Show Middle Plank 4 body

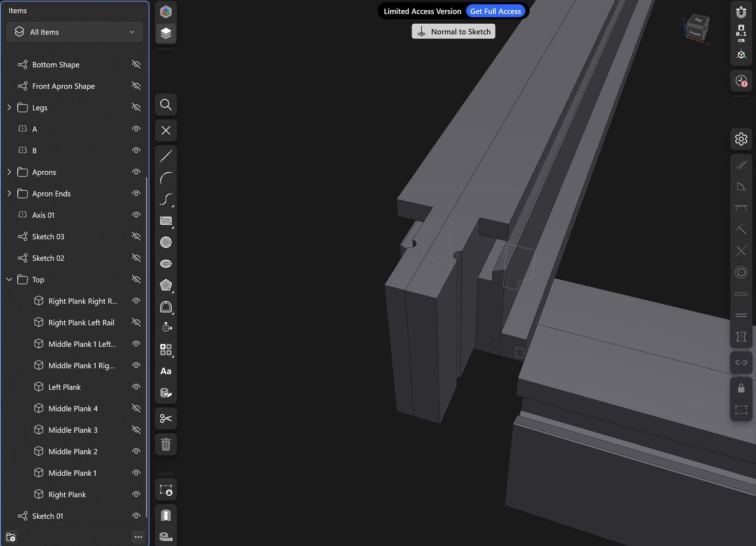136,408
